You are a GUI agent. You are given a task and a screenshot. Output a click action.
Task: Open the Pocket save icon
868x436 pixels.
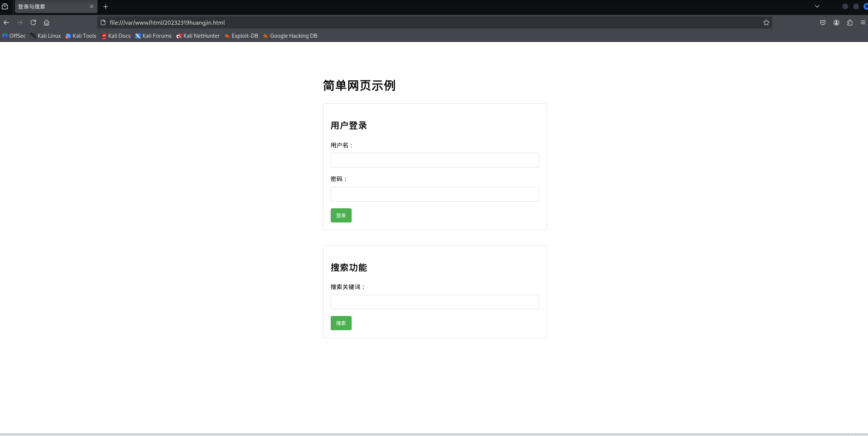tap(822, 22)
